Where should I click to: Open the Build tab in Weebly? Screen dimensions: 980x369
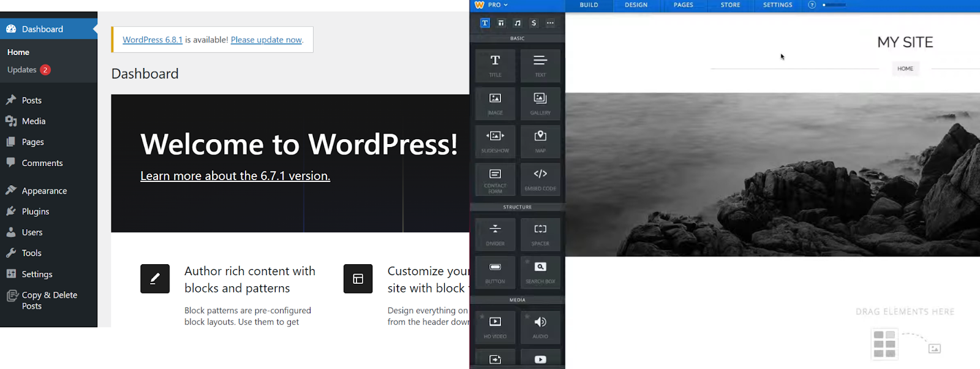(x=589, y=5)
